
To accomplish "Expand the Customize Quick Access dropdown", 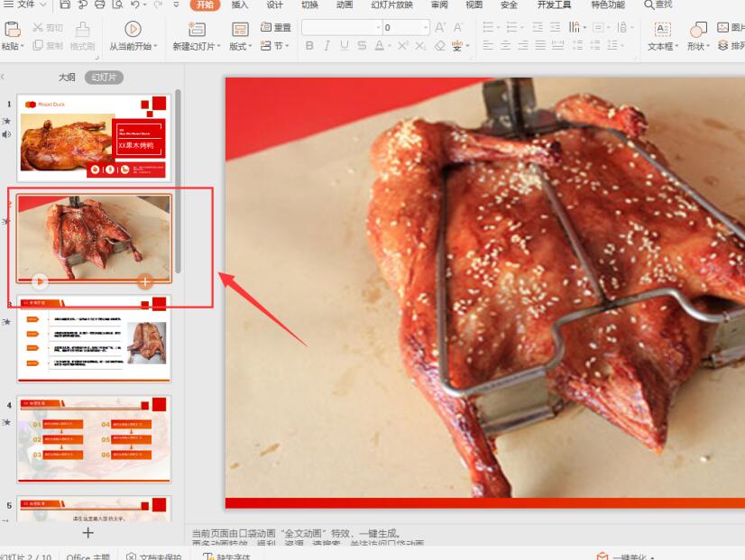I will click(176, 5).
